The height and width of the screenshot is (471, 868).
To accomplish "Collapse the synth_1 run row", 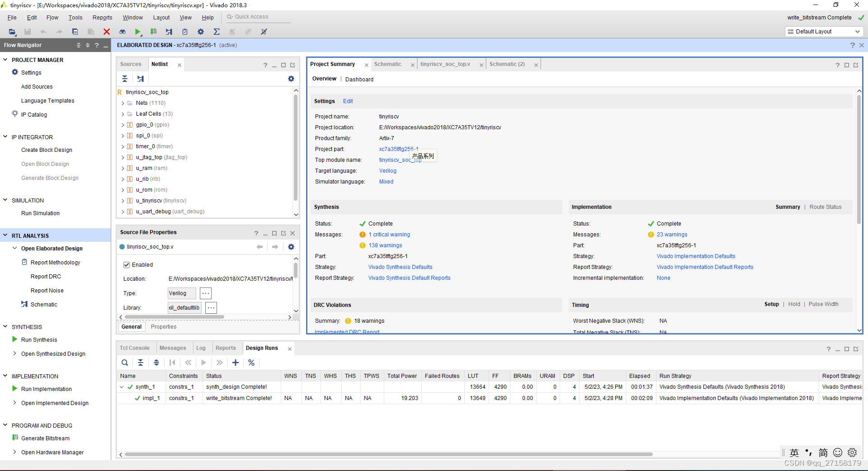I will 122,387.
